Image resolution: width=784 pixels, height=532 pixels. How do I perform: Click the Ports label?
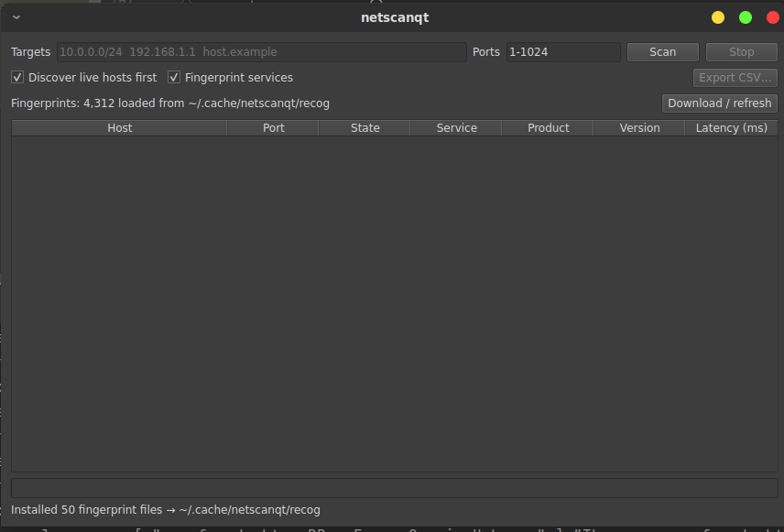pos(486,52)
